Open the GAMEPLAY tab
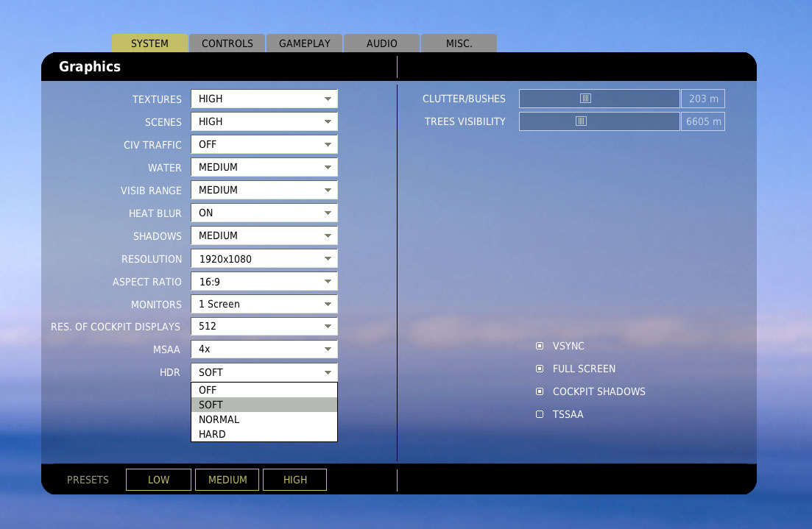This screenshot has height=529, width=812. [305, 43]
